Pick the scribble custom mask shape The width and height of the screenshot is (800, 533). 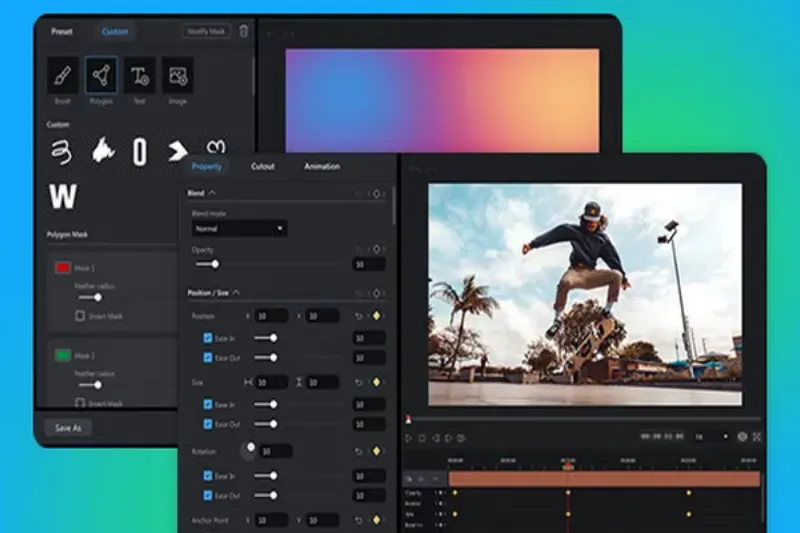pos(61,151)
